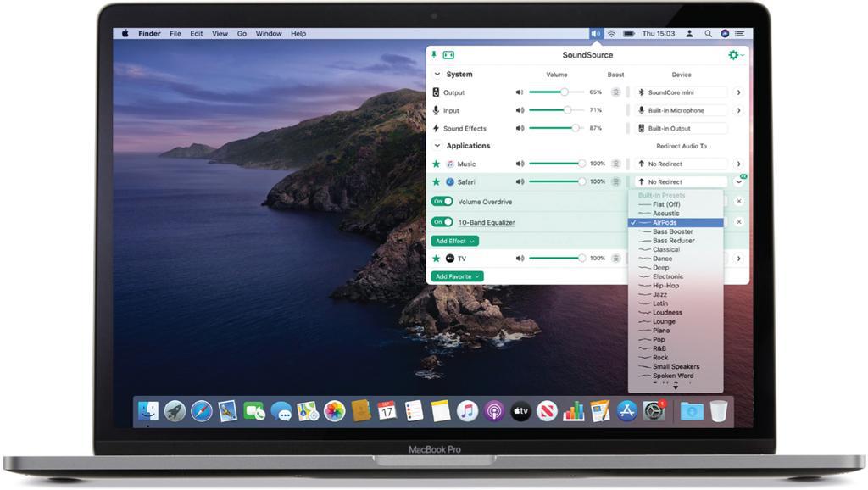Open Notification Center from the menu bar
This screenshot has height=490, width=868.
[x=739, y=34]
